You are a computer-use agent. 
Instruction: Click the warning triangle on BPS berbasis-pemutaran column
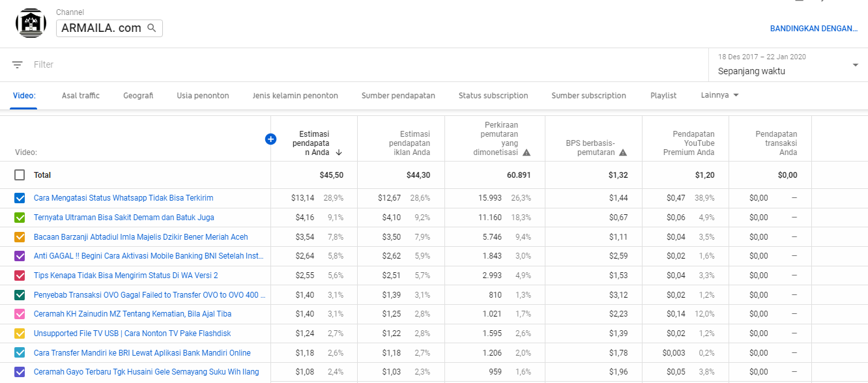click(x=624, y=152)
